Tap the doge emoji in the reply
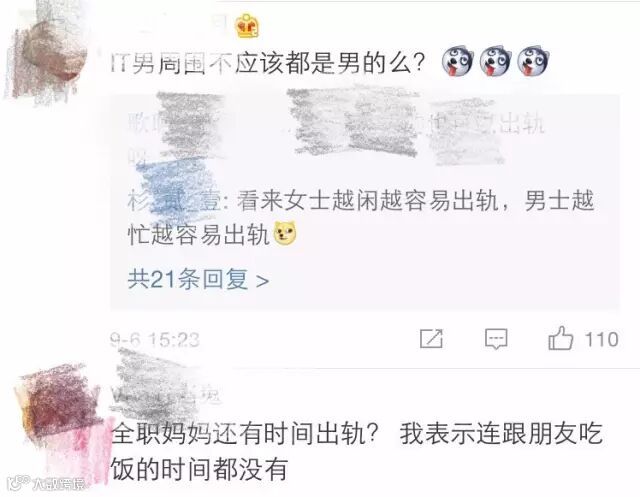This screenshot has height=497, width=640. click(285, 234)
